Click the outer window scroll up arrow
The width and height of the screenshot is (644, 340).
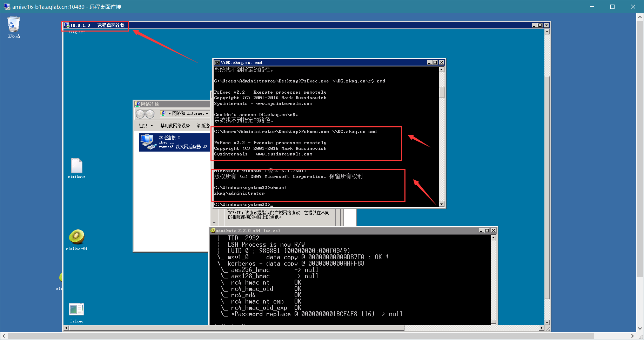point(640,17)
